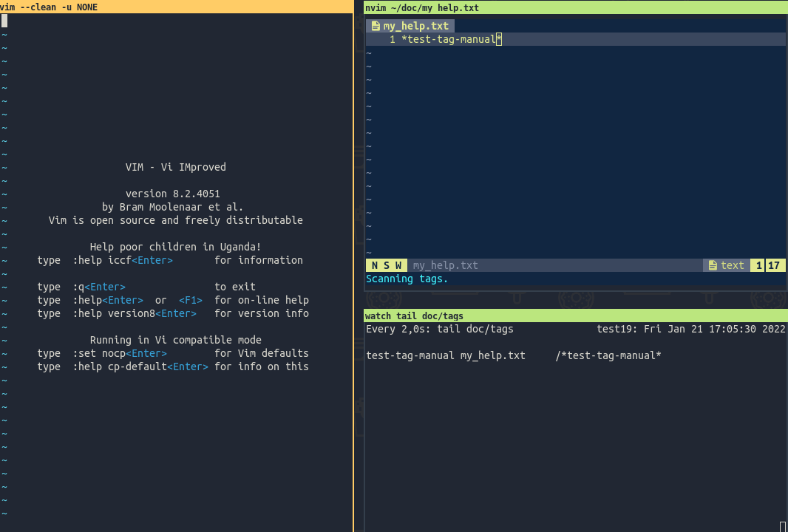This screenshot has width=788, height=532.
Task: Click the 'text' filetype label in the statusline
Action: pos(733,265)
